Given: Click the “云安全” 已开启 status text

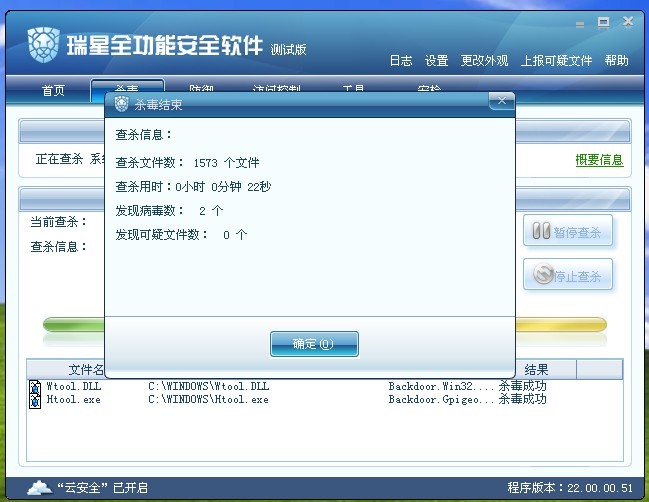Looking at the screenshot, I should click(102, 488).
